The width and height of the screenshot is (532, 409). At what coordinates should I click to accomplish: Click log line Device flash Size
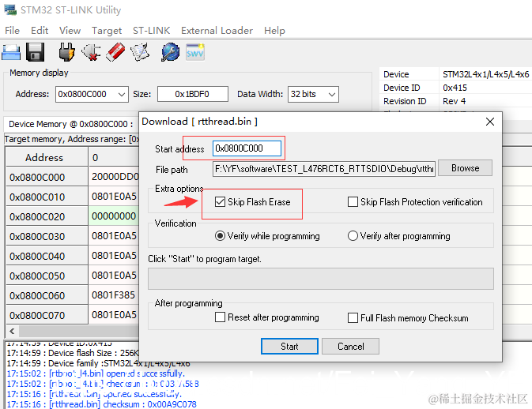coord(73,353)
